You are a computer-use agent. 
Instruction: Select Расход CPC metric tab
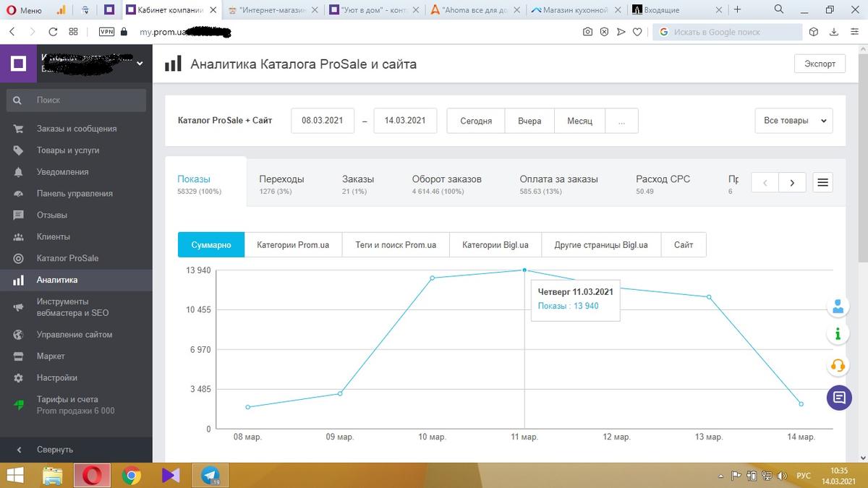pos(663,184)
